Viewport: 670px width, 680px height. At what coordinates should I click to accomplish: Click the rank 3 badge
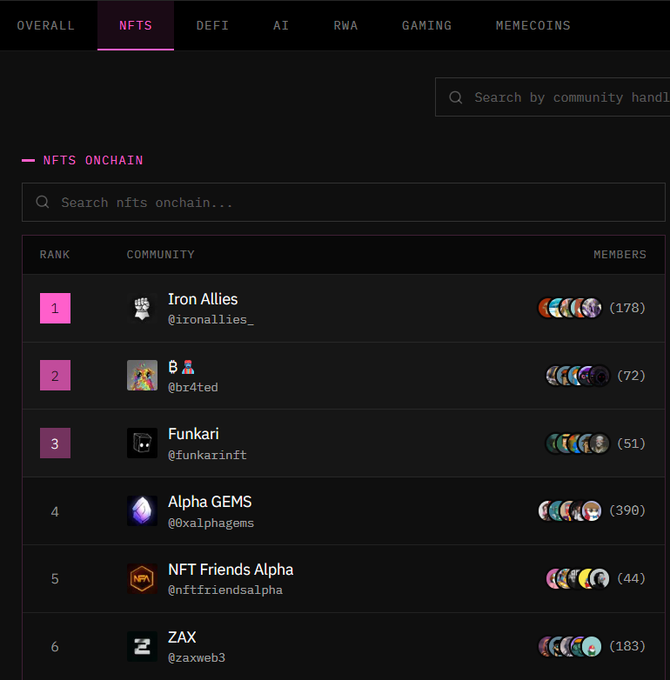click(x=55, y=443)
